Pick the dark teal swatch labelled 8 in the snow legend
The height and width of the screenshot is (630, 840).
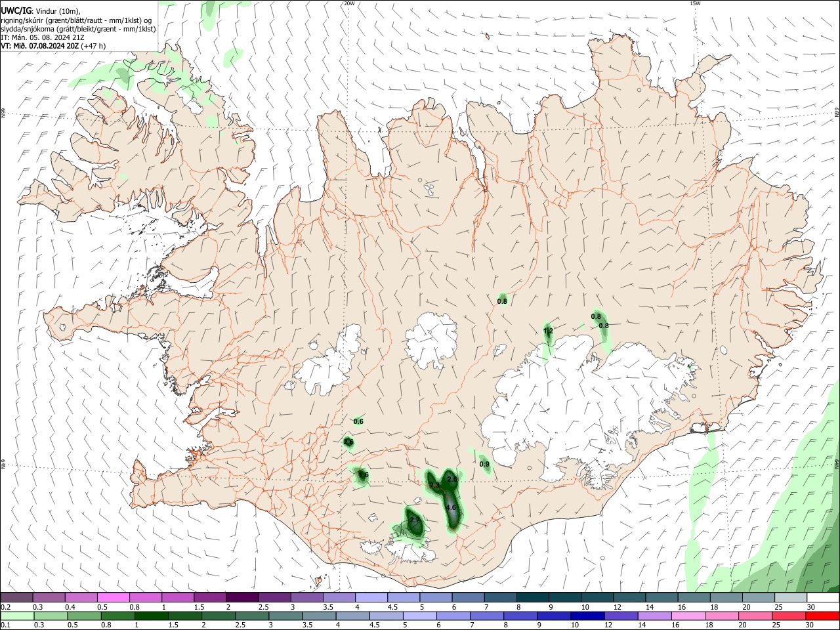point(532,598)
